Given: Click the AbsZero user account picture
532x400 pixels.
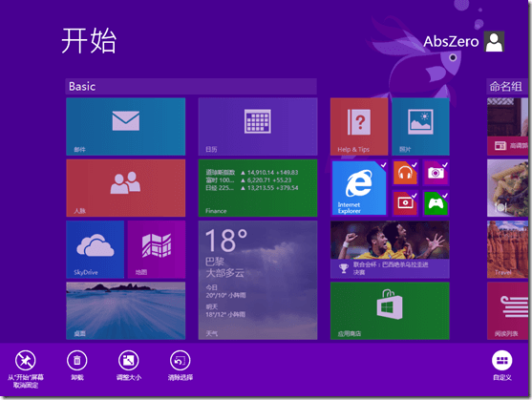Looking at the screenshot, I should tap(494, 41).
